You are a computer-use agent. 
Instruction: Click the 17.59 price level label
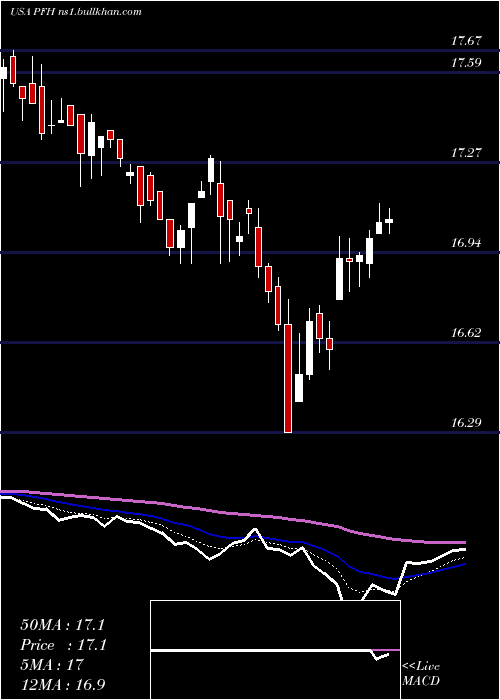click(466, 63)
